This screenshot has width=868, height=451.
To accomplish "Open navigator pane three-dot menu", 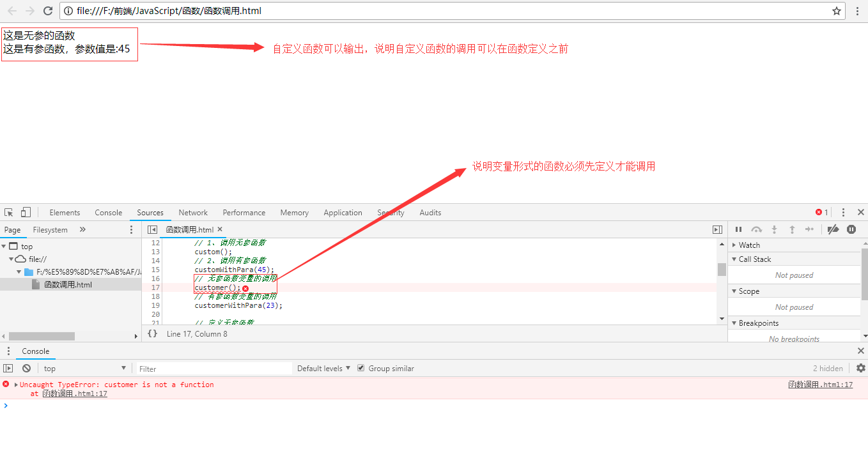I will coord(132,229).
